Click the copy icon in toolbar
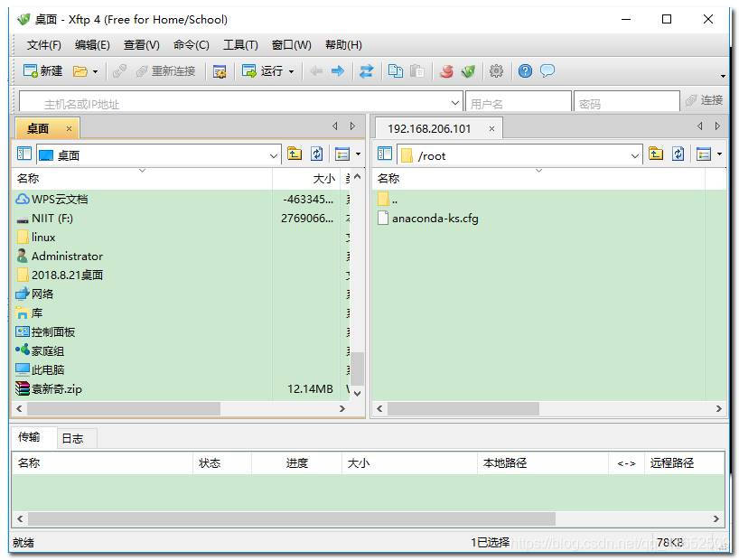 [x=395, y=71]
